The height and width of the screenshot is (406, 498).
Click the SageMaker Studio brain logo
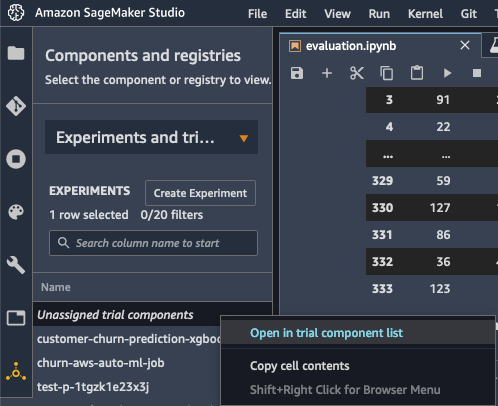pos(16,13)
